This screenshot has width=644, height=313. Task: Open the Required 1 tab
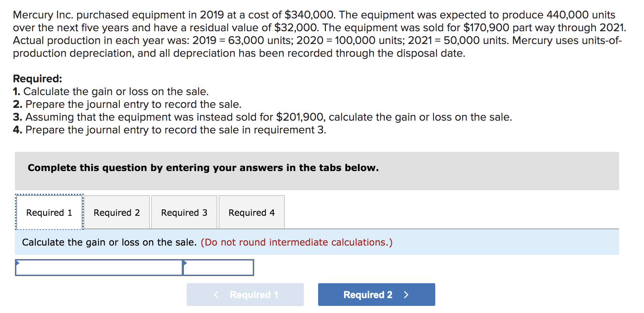[49, 213]
